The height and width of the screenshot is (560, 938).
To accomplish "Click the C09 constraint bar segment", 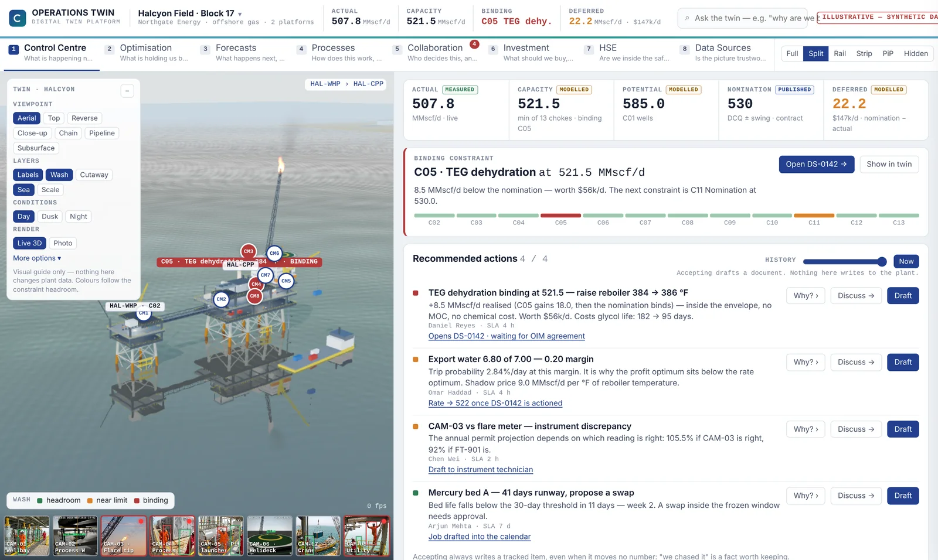I will [x=729, y=216].
